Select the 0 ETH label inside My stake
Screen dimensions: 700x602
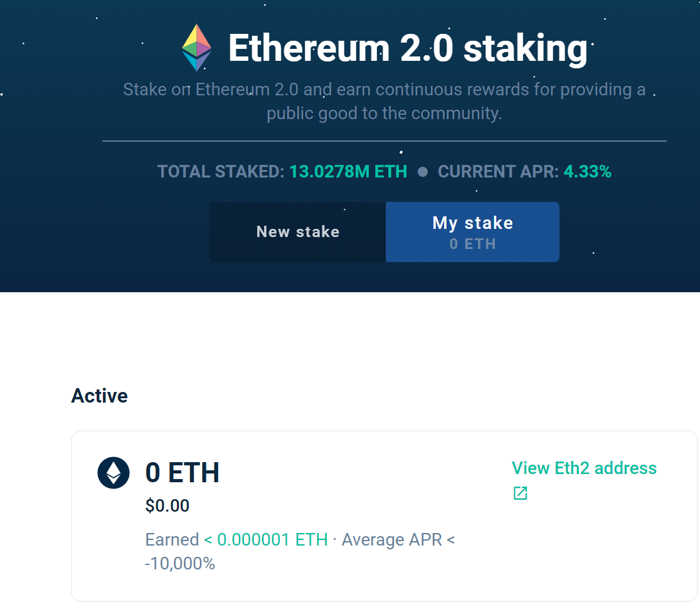472,244
